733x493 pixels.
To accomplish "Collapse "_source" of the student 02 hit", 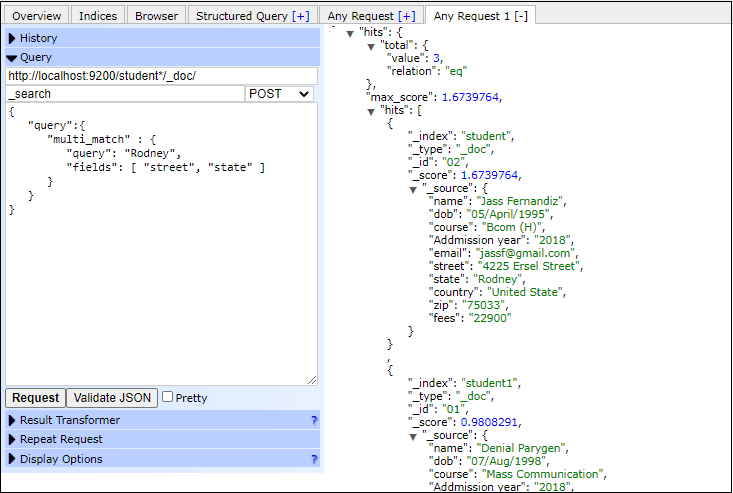I will 413,189.
